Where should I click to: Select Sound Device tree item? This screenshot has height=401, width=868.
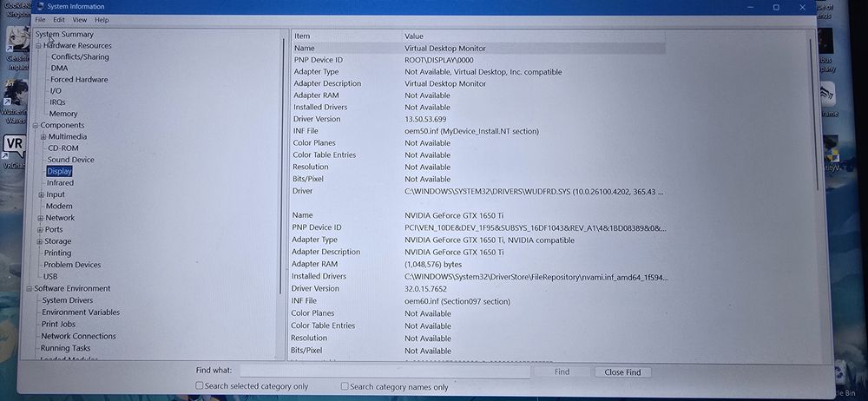[71, 160]
